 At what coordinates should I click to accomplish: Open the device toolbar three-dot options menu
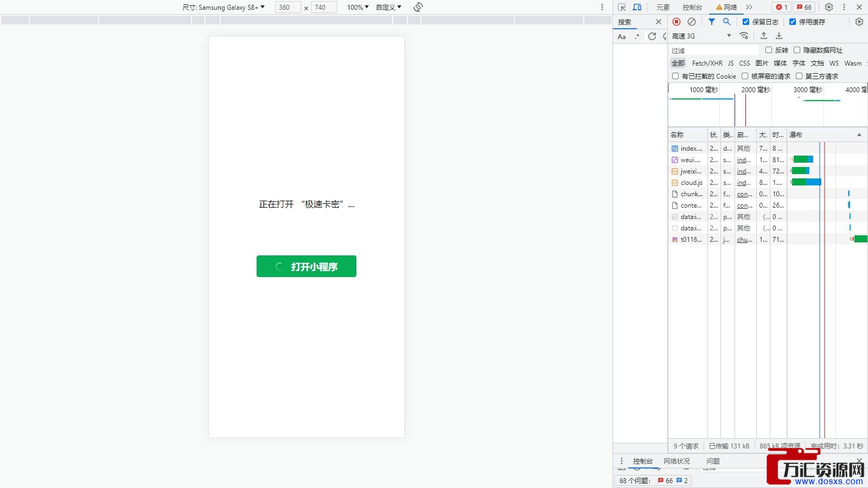[x=602, y=7]
